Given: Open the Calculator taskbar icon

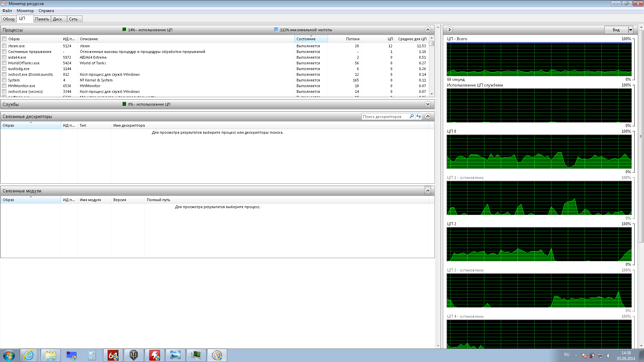Looking at the screenshot, I should pos(92,355).
